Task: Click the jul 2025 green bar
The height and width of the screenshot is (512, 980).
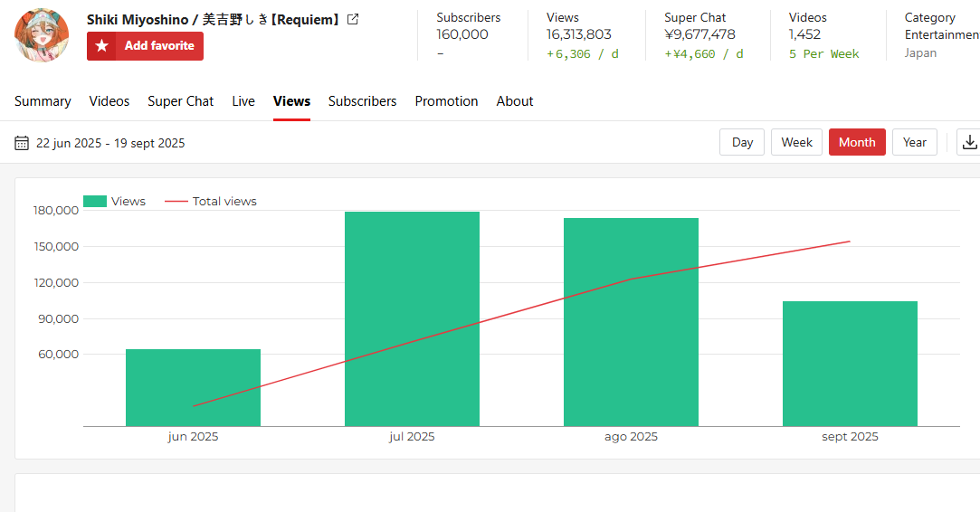Action: click(412, 318)
